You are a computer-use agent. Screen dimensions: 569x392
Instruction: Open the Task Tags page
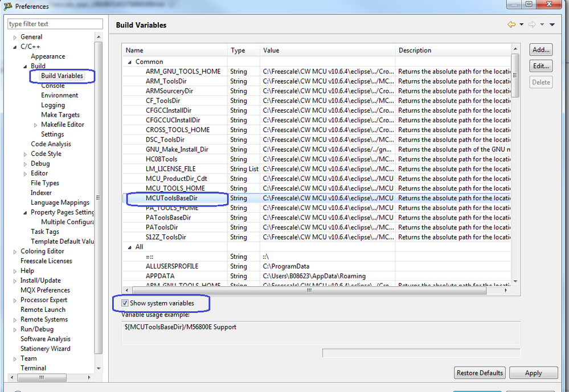tap(44, 232)
